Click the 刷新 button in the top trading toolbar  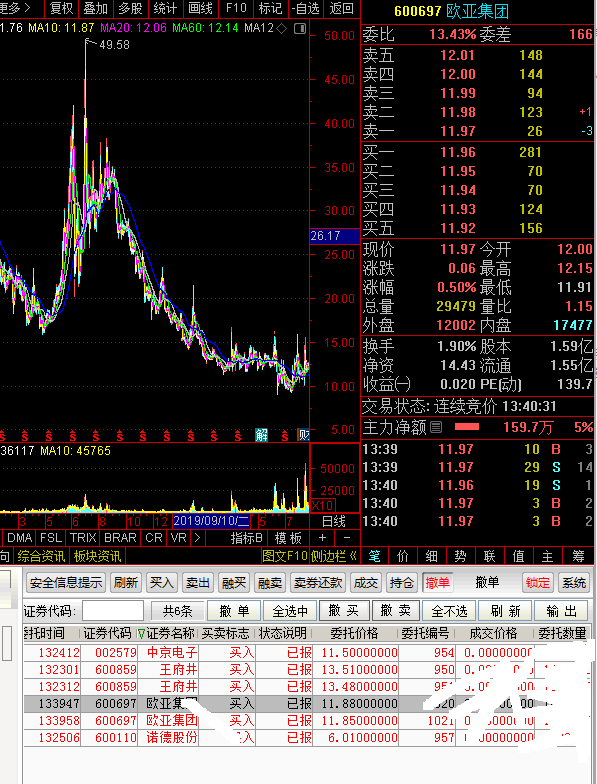(x=126, y=582)
